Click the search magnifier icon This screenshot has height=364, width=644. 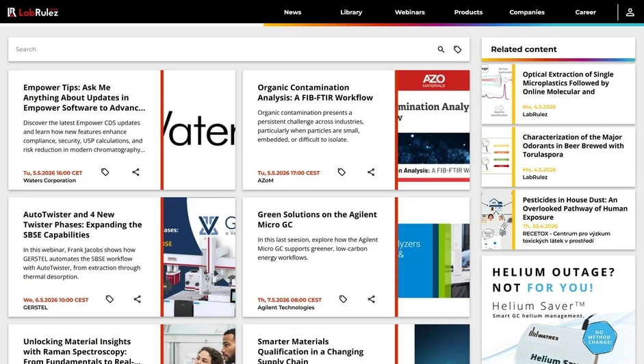pos(441,49)
